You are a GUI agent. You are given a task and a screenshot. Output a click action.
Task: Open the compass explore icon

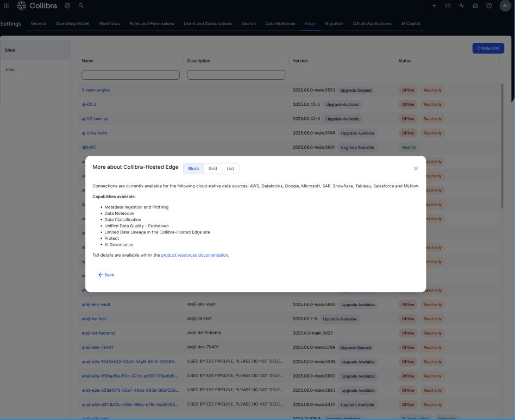[66, 5]
